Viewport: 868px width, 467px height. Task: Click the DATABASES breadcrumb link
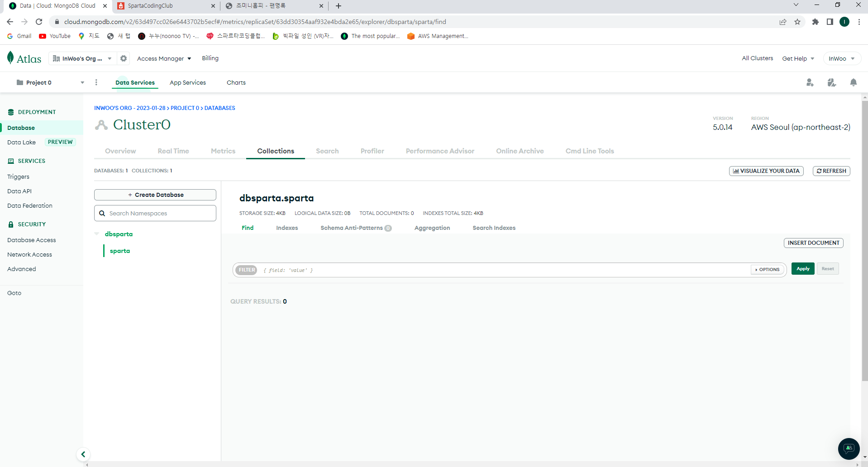pos(220,108)
